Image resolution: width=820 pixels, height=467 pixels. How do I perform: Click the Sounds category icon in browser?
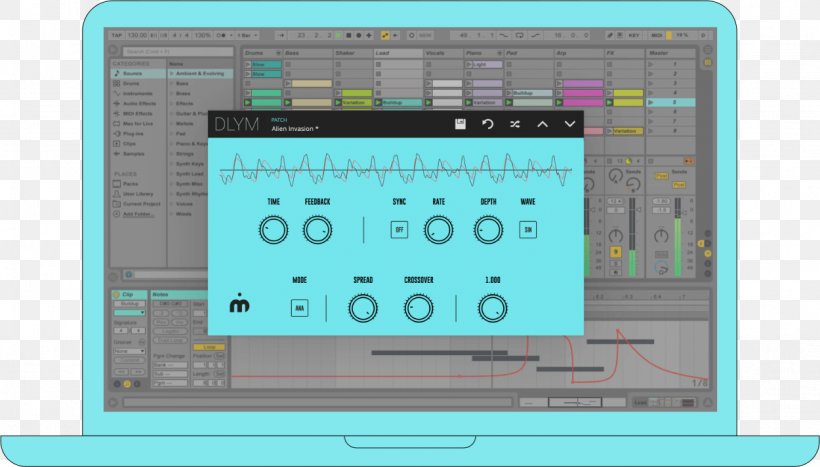click(x=116, y=73)
